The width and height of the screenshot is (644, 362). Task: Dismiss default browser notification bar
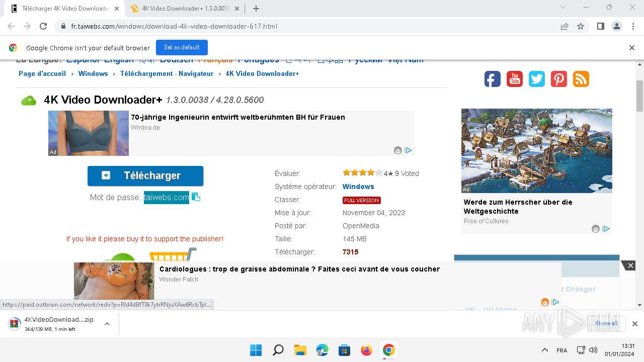tap(631, 48)
